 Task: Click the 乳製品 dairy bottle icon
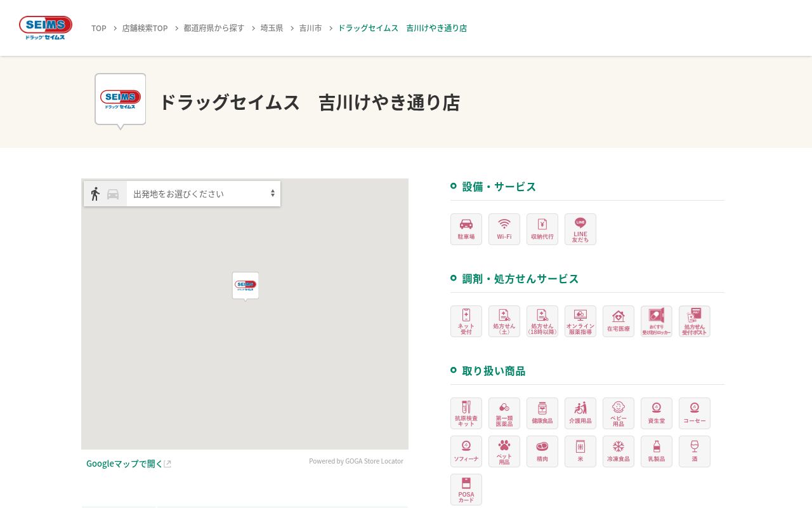(657, 451)
